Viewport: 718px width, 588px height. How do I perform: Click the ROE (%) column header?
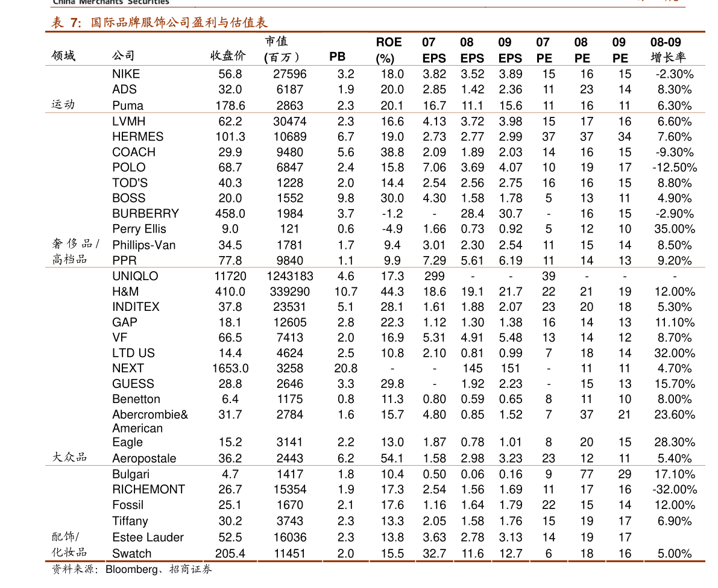(x=388, y=51)
